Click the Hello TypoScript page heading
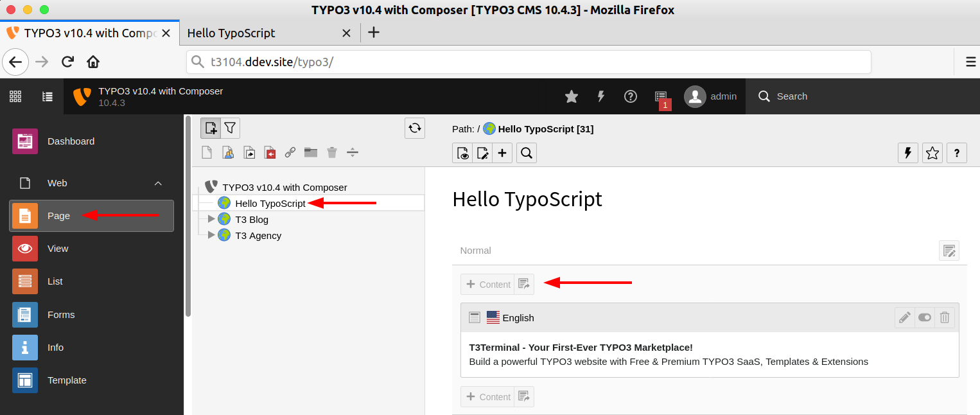Image resolution: width=980 pixels, height=415 pixels. tap(527, 199)
